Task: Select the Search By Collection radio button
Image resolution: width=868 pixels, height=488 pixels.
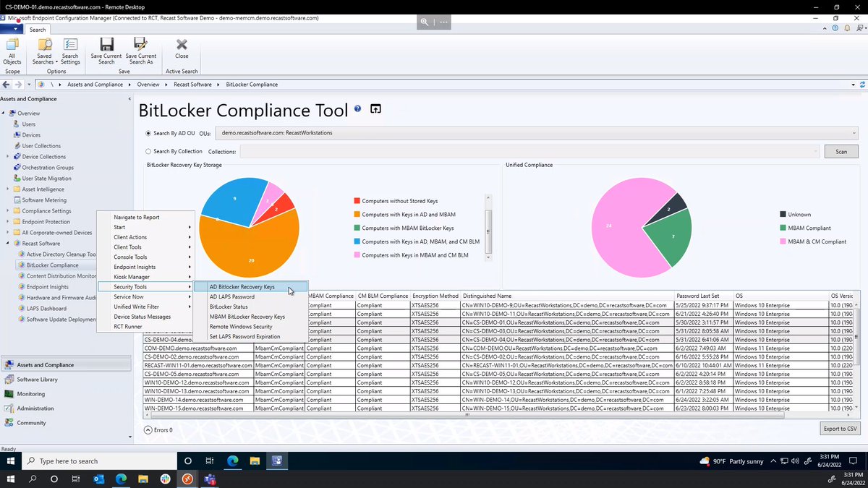Action: click(x=149, y=152)
